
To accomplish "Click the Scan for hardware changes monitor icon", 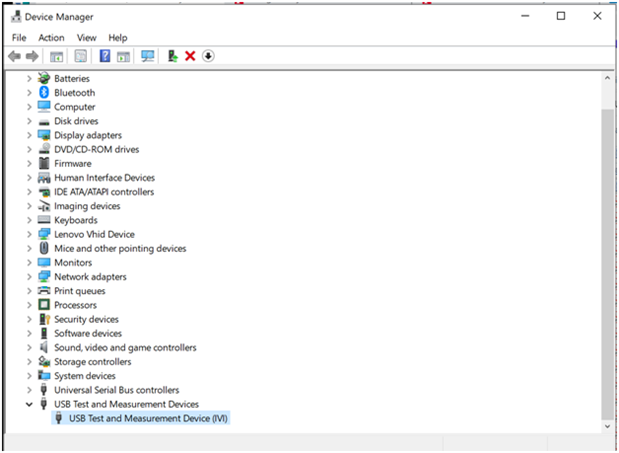I will pos(148,56).
